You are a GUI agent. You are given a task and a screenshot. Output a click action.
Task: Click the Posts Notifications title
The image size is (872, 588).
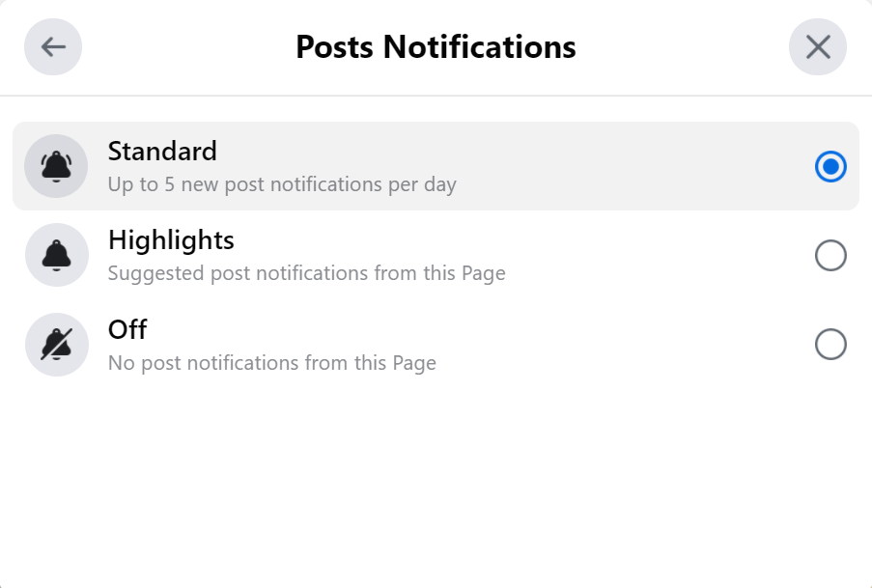pyautogui.click(x=436, y=47)
